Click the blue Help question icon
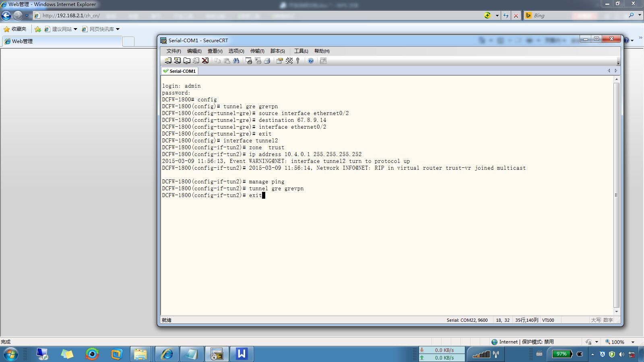644x362 pixels. coord(311,61)
